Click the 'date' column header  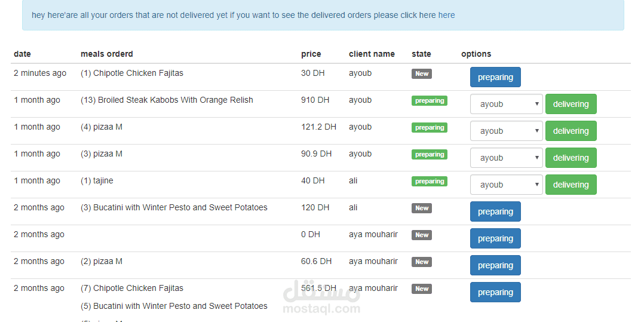[22, 54]
